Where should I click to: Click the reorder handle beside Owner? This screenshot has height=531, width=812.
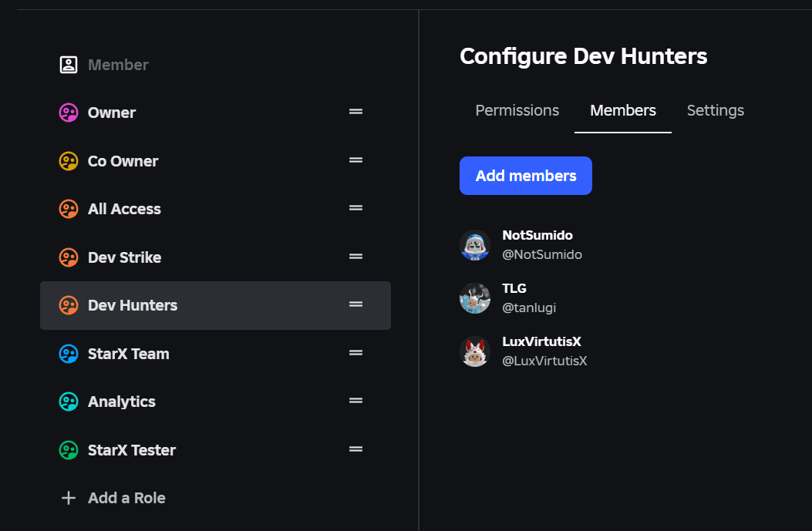pyautogui.click(x=355, y=111)
